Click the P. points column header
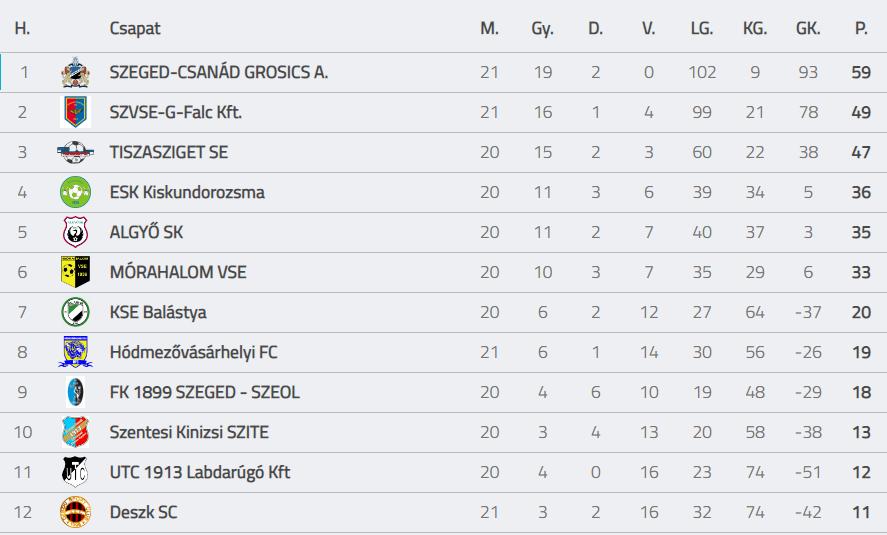 pos(861,29)
